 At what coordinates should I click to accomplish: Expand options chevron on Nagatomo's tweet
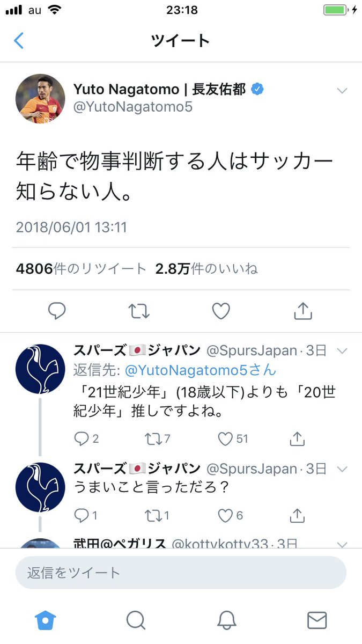click(342, 91)
